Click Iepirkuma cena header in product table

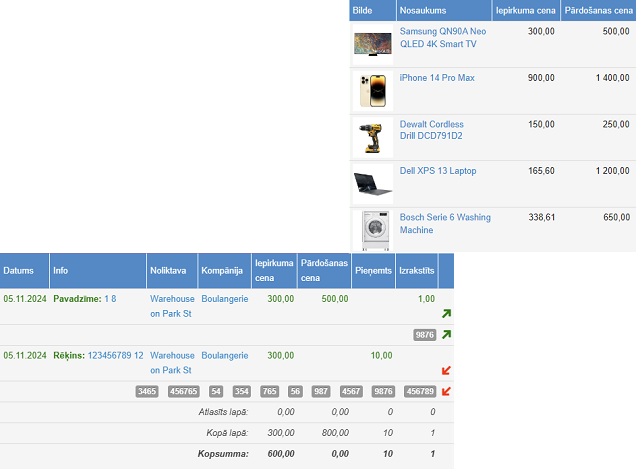coord(526,11)
